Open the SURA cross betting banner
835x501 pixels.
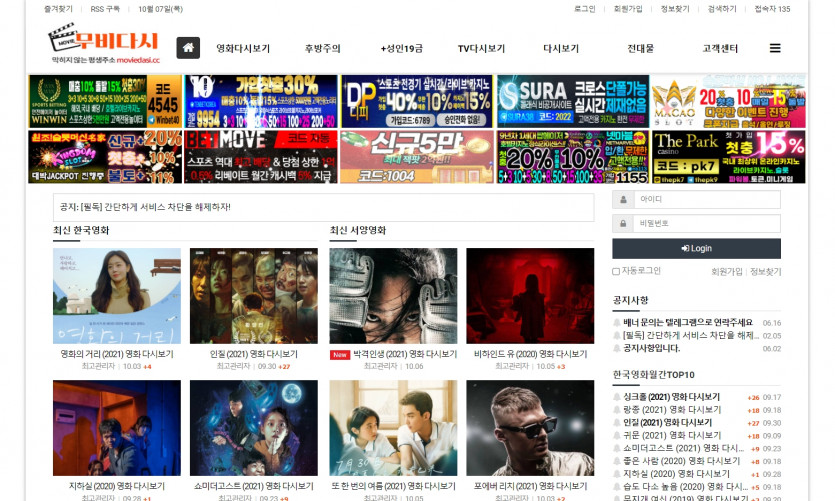(x=571, y=102)
